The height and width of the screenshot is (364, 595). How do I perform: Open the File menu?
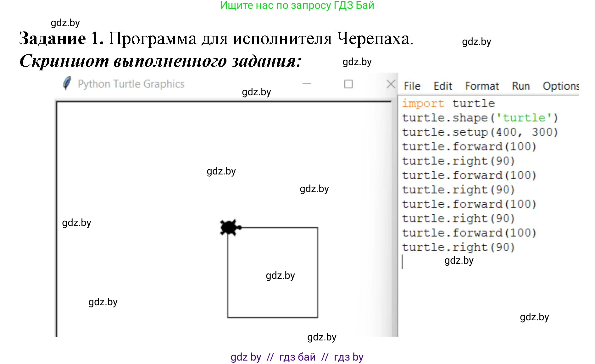[412, 86]
